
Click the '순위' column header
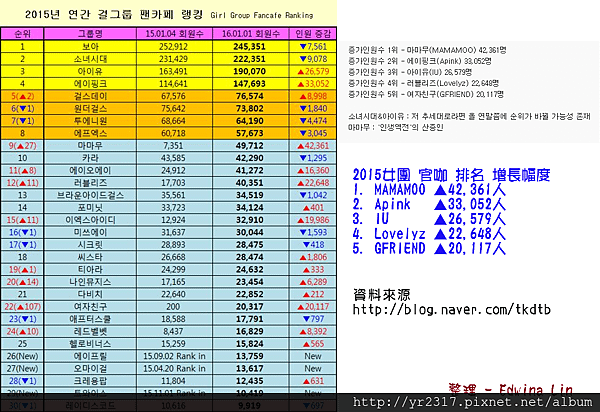tap(22, 34)
